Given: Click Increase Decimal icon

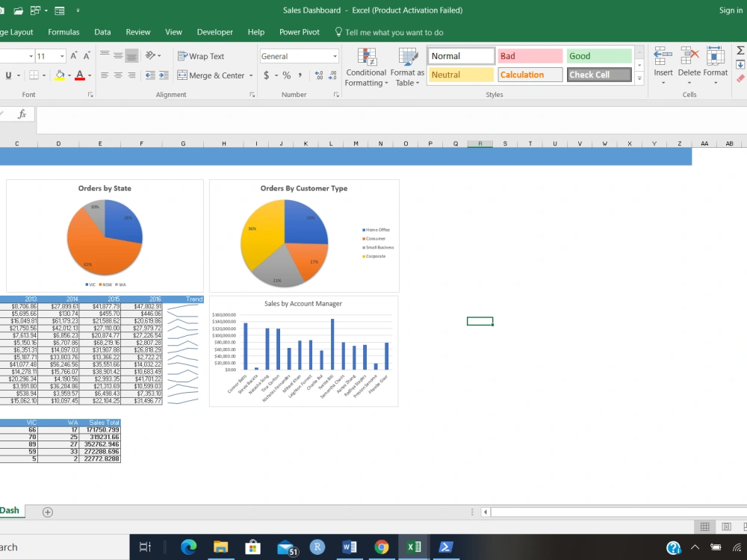Looking at the screenshot, I should (x=319, y=75).
